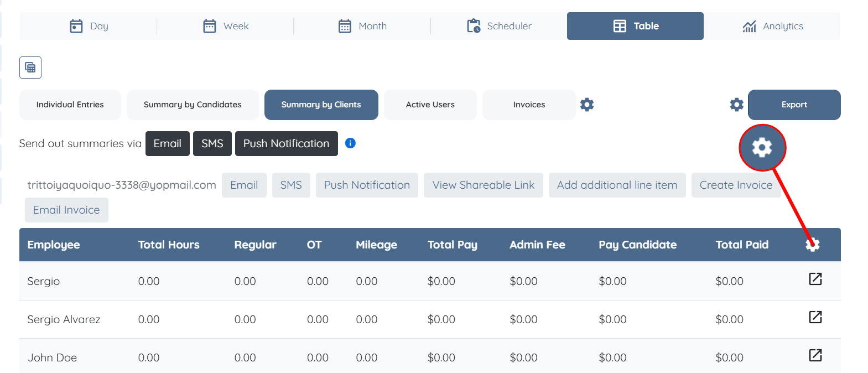Screen dimensions: 868x373
Task: Switch to the Day view tab
Action: point(89,26)
